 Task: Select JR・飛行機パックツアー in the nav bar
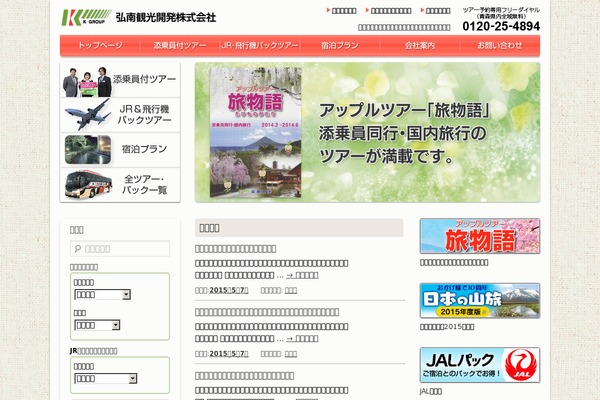tap(260, 46)
